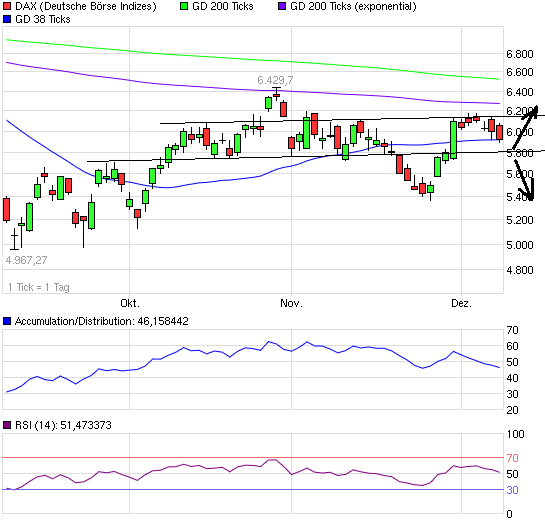Viewport: 545px width, 522px height.
Task: Select the DAX (Deutsche Börse Indizes) legend label
Action: point(86,6)
